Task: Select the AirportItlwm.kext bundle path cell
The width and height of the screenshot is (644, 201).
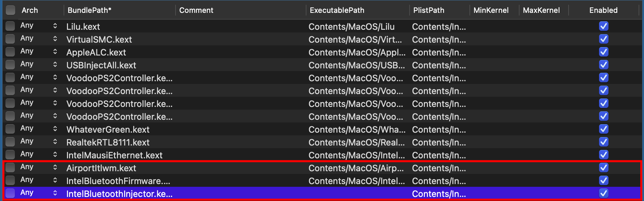Action: [x=101, y=168]
